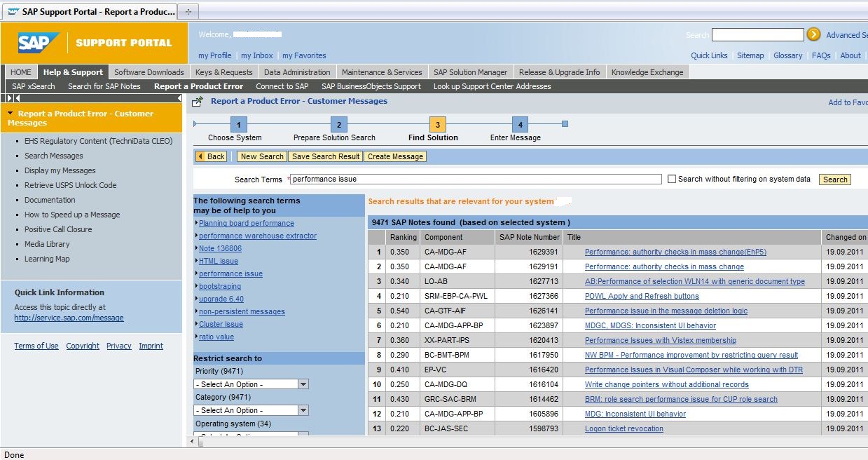Open Display my Messages navigation item
Image resolution: width=868 pixels, height=460 pixels.
coord(60,170)
